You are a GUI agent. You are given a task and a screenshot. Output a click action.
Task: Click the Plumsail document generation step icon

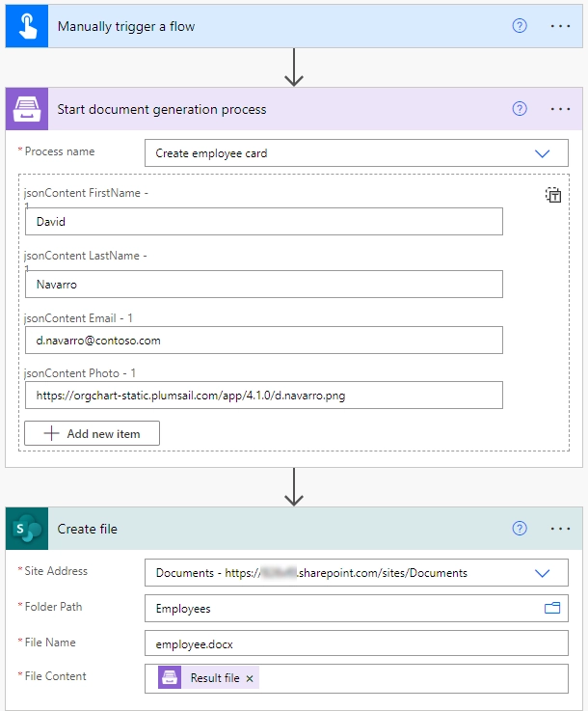[27, 109]
